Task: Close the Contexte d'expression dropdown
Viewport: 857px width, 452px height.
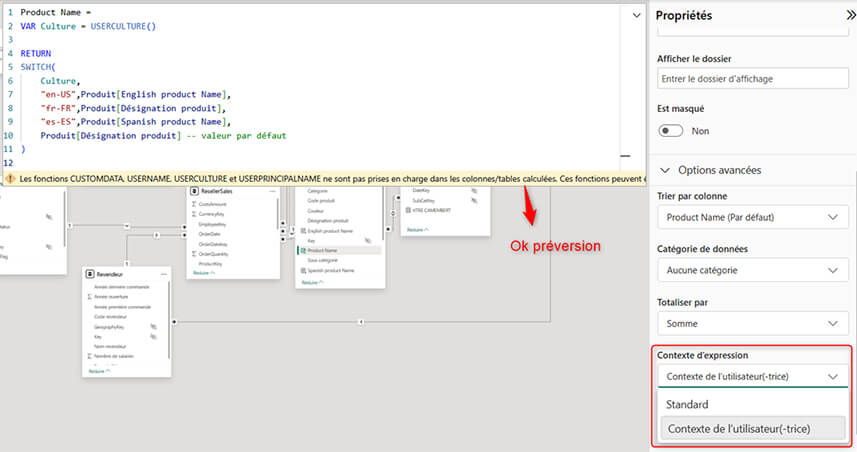Action: point(753,377)
